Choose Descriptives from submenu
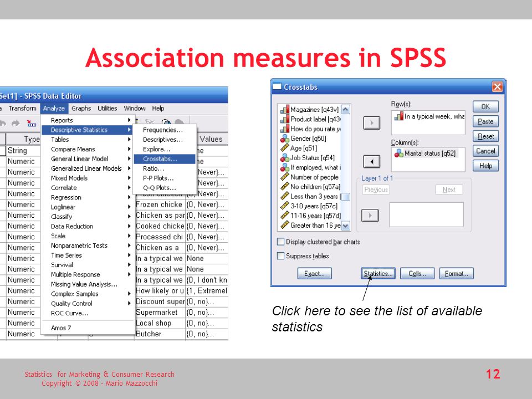 (x=165, y=140)
